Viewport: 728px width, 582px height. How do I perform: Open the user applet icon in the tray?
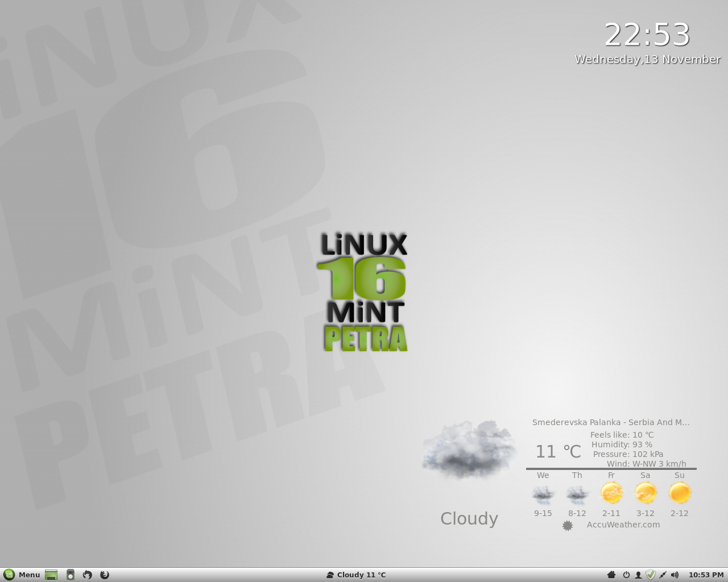click(638, 575)
